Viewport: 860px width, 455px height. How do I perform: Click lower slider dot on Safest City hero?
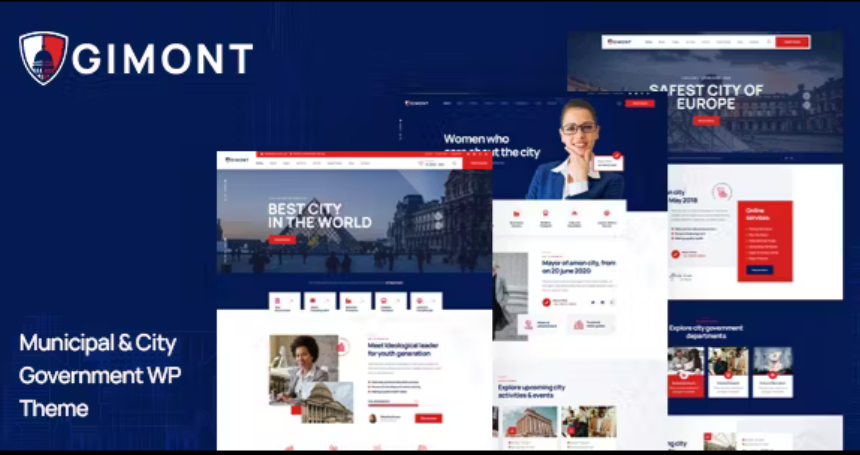coord(806,105)
